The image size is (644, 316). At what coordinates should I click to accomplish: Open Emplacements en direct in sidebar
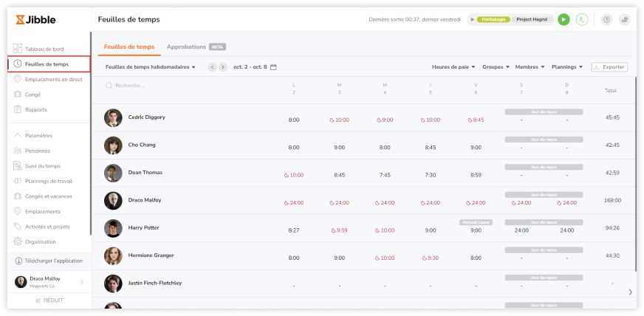tap(49, 79)
